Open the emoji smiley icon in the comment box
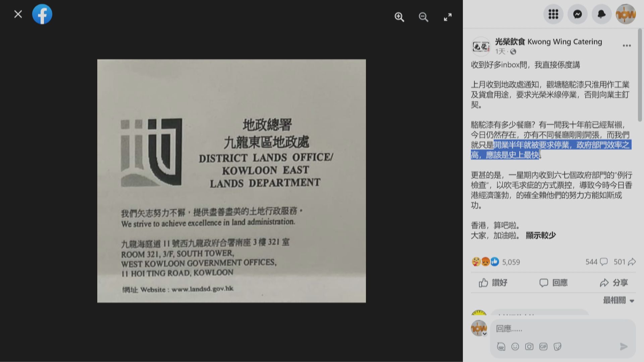This screenshot has width=644, height=362. [515, 347]
